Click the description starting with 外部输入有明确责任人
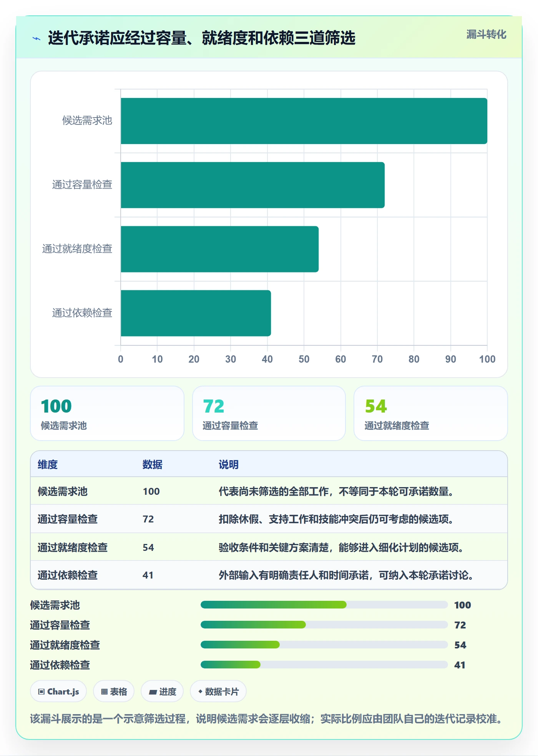The height and width of the screenshot is (756, 538). 346,575
